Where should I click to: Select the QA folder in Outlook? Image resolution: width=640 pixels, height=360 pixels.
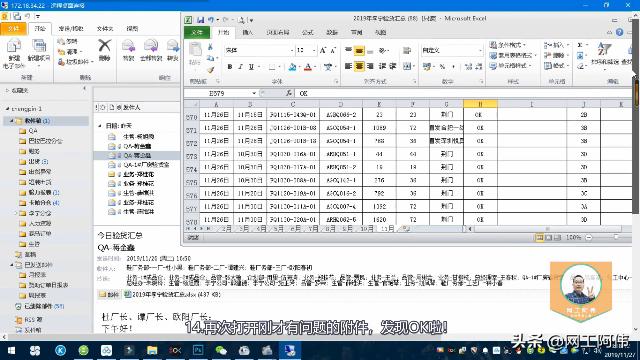click(32, 131)
